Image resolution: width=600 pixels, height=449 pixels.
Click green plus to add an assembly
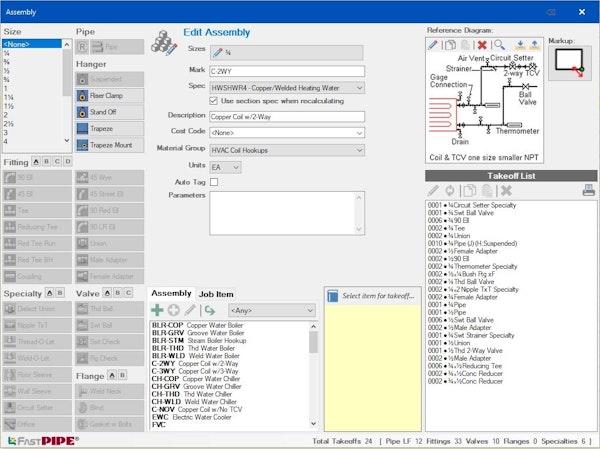157,311
